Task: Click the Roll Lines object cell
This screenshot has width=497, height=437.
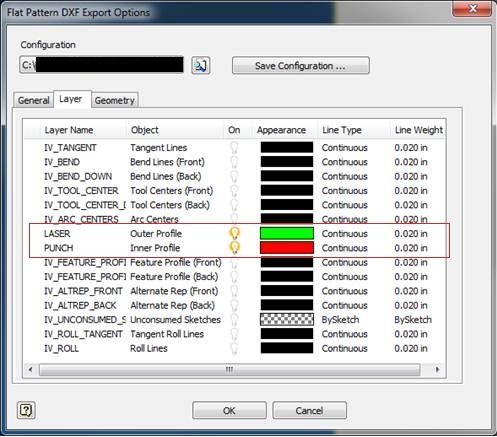Action: click(x=149, y=348)
